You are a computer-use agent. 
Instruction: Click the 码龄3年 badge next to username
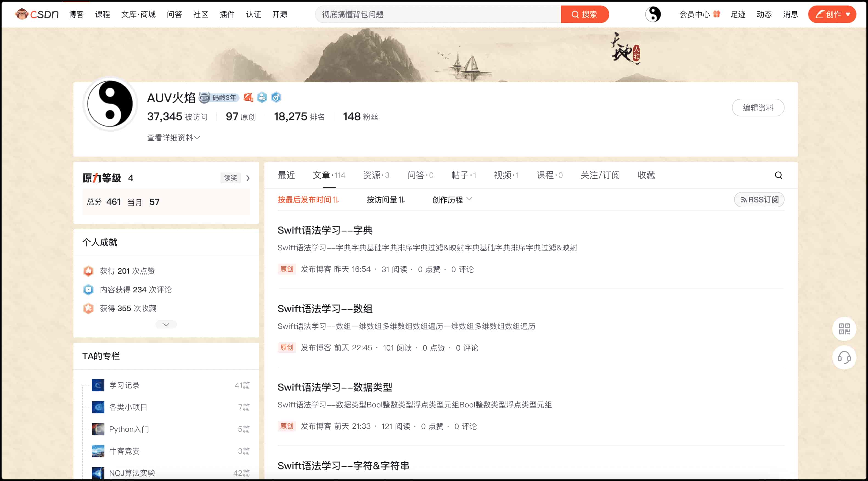coord(219,97)
